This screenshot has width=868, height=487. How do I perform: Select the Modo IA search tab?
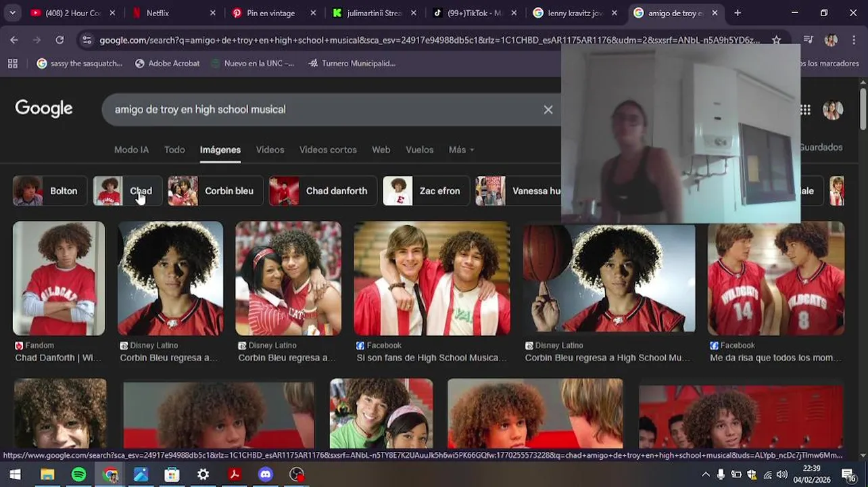[x=131, y=149]
